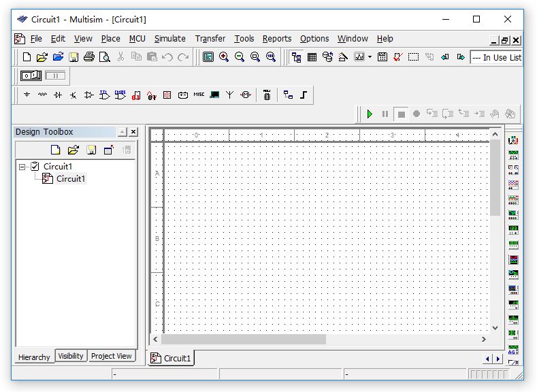The image size is (537, 392).
Task: Place Transistor component icon
Action: coord(74,95)
